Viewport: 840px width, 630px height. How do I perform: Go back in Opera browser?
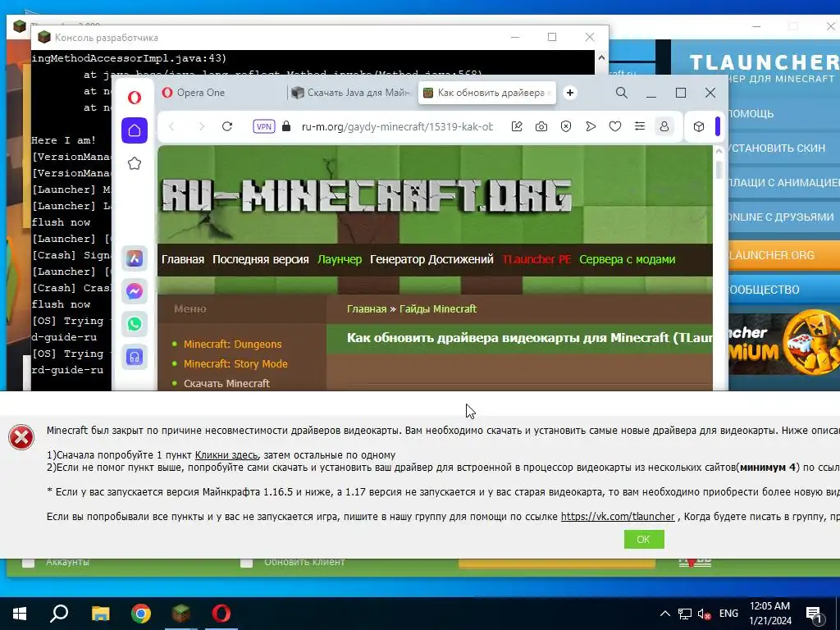click(x=172, y=126)
